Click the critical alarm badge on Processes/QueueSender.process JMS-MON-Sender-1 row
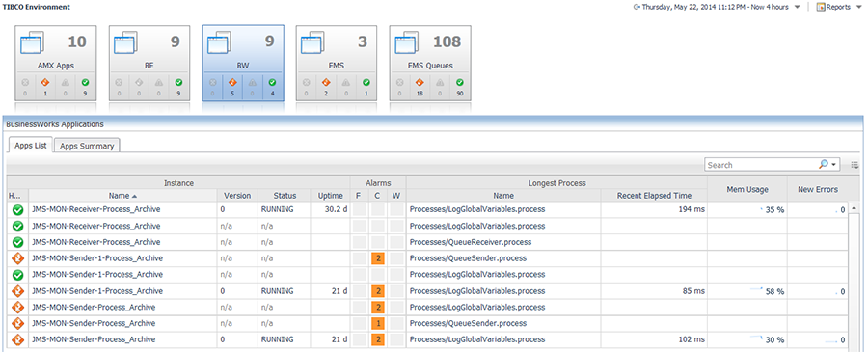 pyautogui.click(x=378, y=258)
